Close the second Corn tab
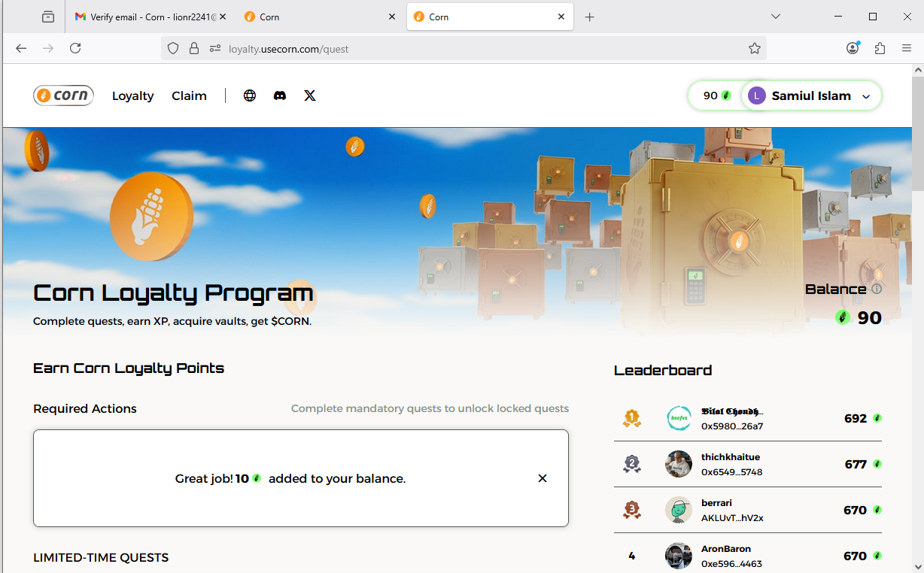The image size is (924, 573). (392, 17)
